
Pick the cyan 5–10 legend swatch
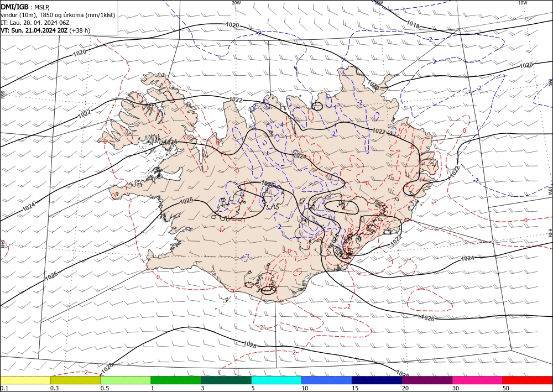pyautogui.click(x=276, y=380)
